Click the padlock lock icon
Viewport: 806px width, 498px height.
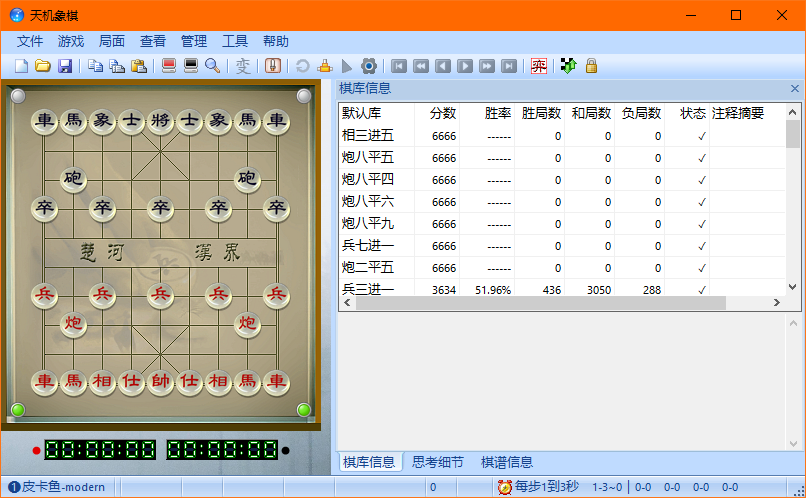591,66
